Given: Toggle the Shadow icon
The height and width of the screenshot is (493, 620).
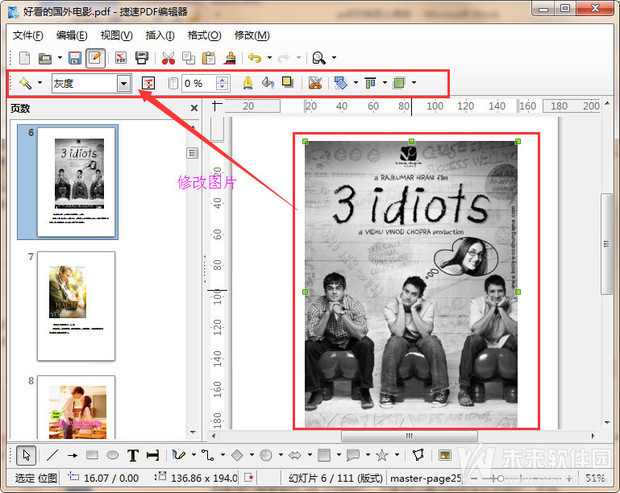Looking at the screenshot, I should tap(287, 82).
